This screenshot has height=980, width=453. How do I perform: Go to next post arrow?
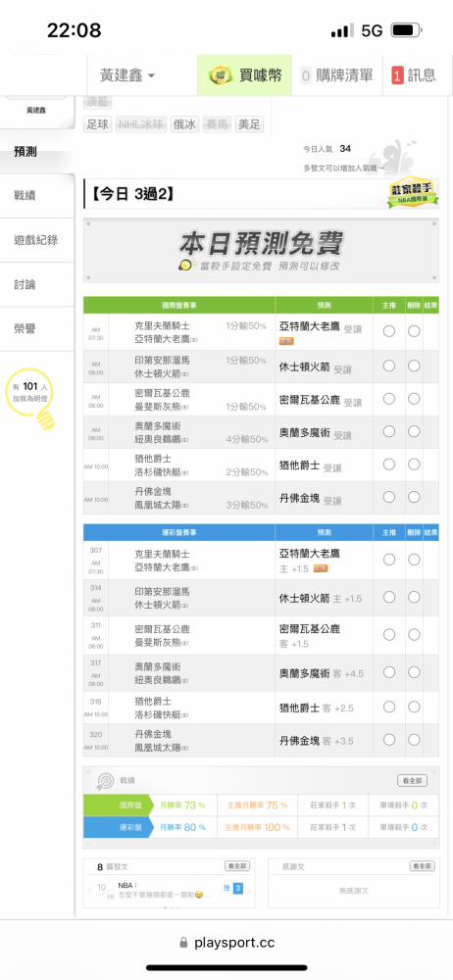tap(249, 890)
